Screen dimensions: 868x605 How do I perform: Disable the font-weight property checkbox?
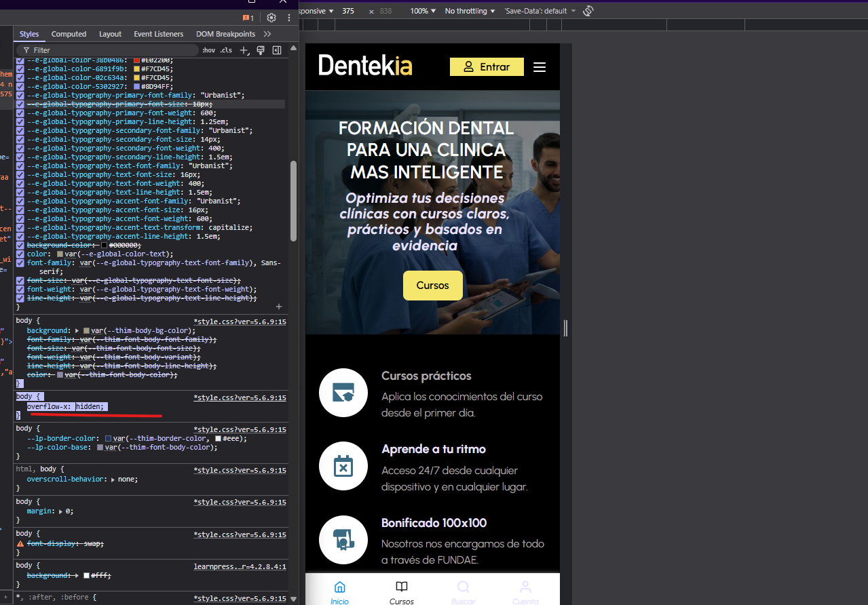[20, 290]
